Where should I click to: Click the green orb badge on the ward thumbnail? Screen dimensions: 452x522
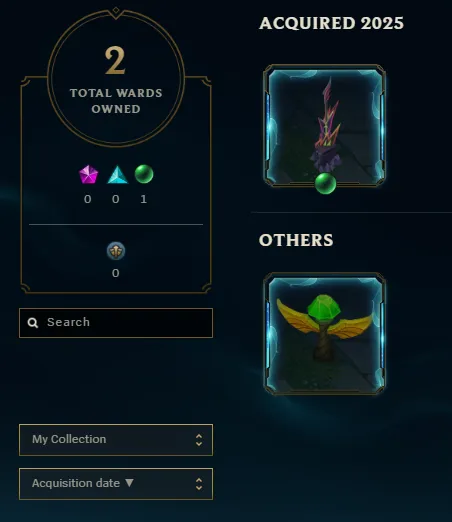point(325,183)
